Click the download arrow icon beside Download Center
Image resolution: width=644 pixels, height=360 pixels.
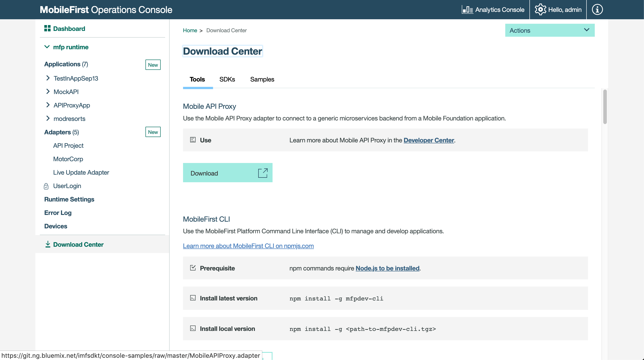point(48,244)
